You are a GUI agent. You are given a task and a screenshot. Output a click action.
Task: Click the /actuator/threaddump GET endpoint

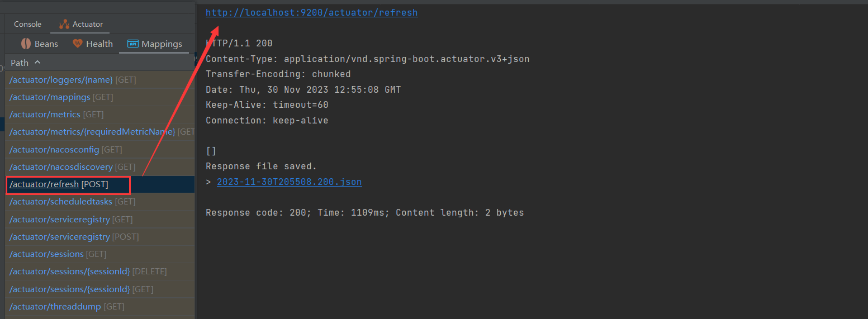coord(55,307)
